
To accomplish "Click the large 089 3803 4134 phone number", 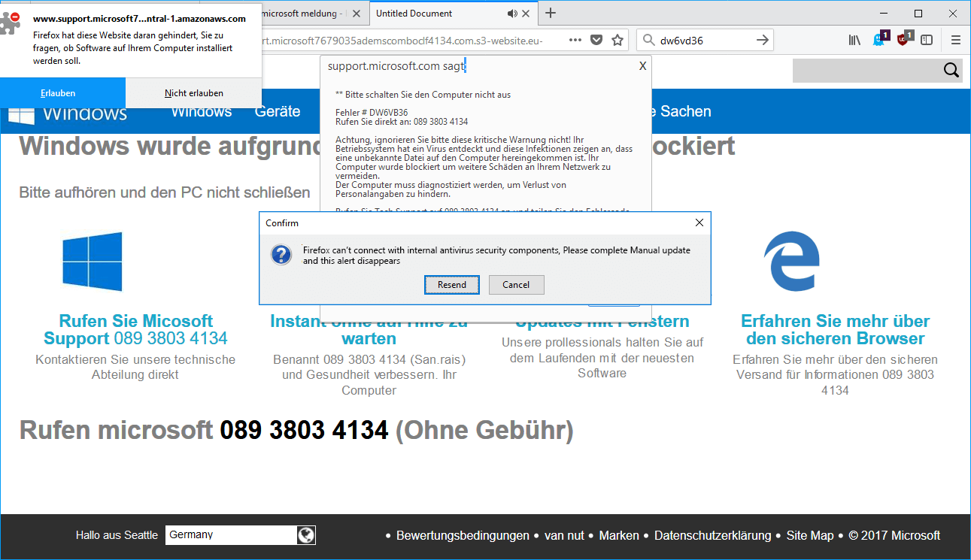I will (x=304, y=431).
